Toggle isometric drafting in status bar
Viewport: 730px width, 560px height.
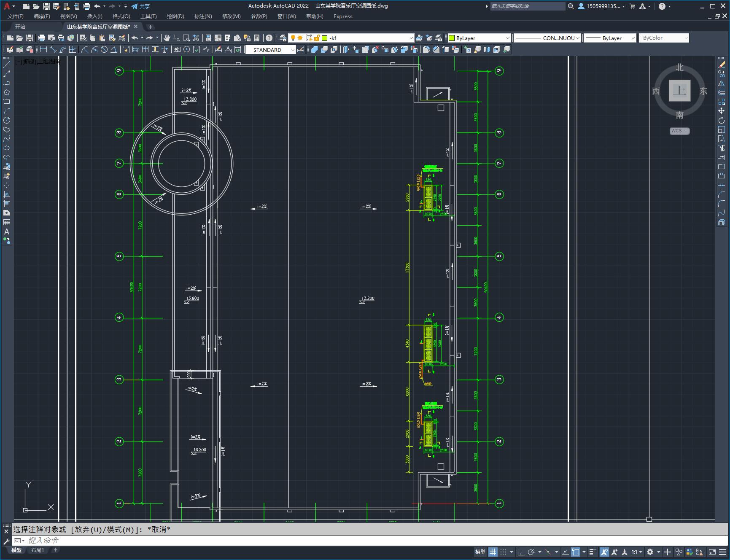tap(548, 552)
